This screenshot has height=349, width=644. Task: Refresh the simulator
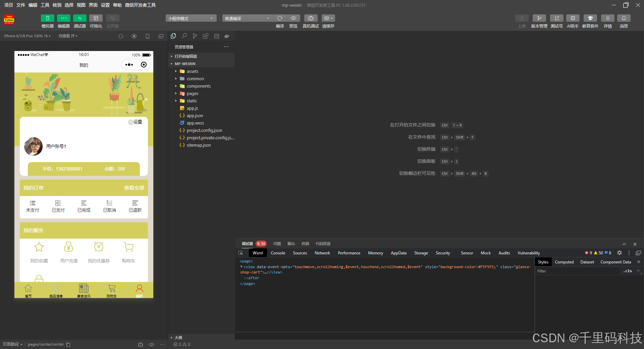pyautogui.click(x=121, y=36)
